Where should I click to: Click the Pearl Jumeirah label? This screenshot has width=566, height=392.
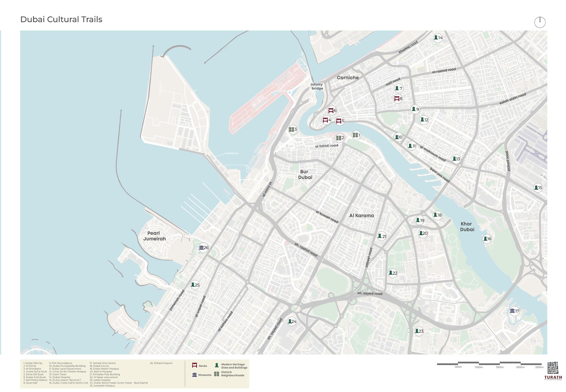pos(154,236)
